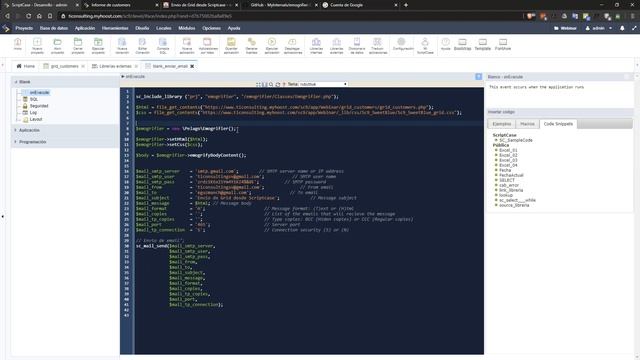Viewport: 640px width, 360px height.
Task: Close the blank_enviar_email tab
Action: 192,66
